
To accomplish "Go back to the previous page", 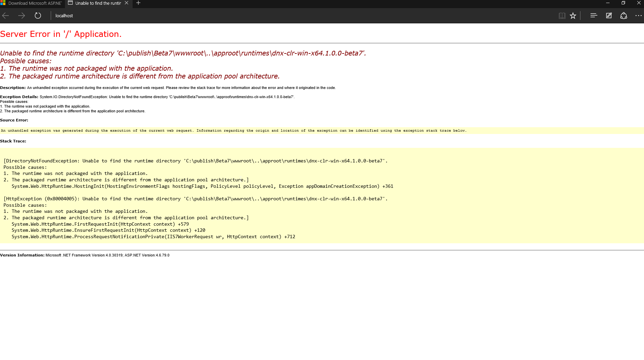I will 5,15.
